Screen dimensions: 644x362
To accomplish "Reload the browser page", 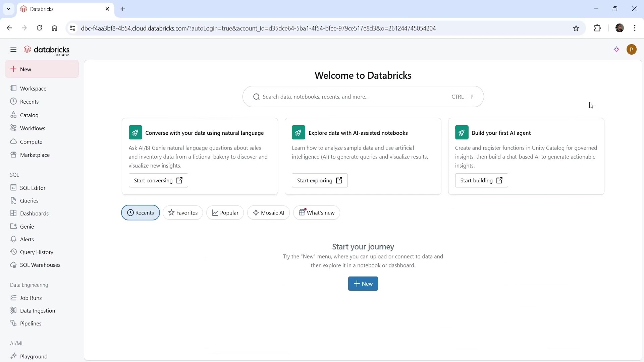I will [40, 28].
